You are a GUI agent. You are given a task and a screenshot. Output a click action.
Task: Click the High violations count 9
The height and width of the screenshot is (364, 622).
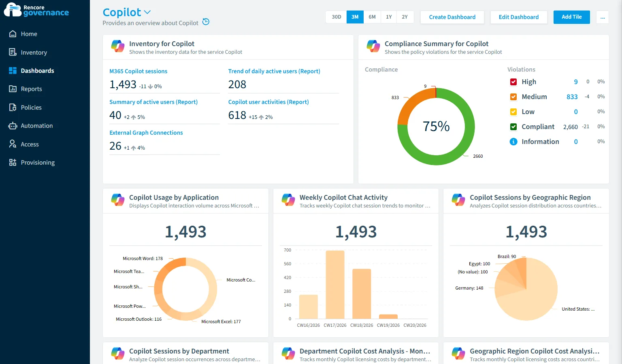pyautogui.click(x=575, y=82)
